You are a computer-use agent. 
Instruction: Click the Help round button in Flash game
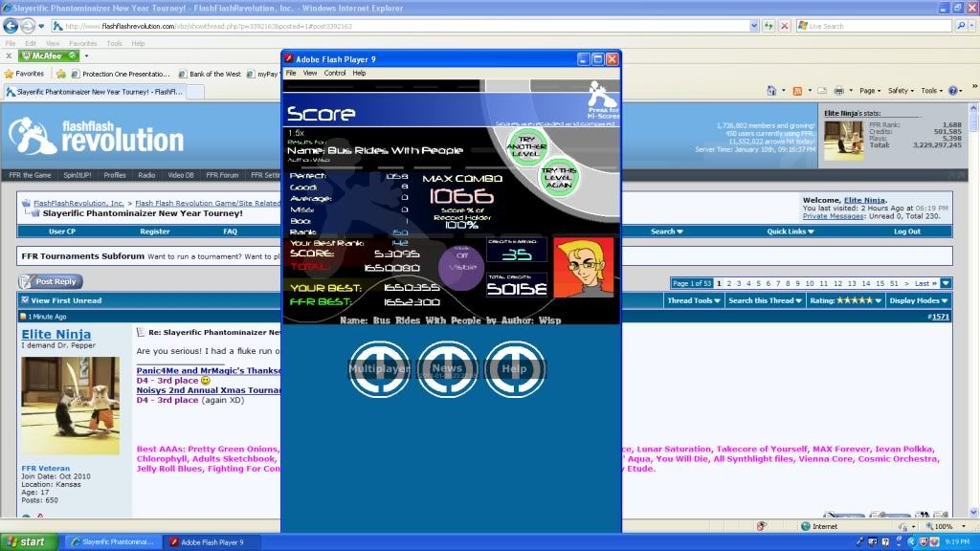tap(515, 368)
